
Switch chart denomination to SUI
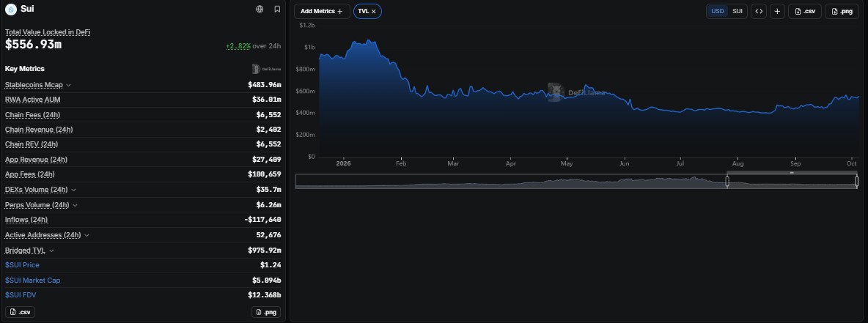pyautogui.click(x=738, y=11)
